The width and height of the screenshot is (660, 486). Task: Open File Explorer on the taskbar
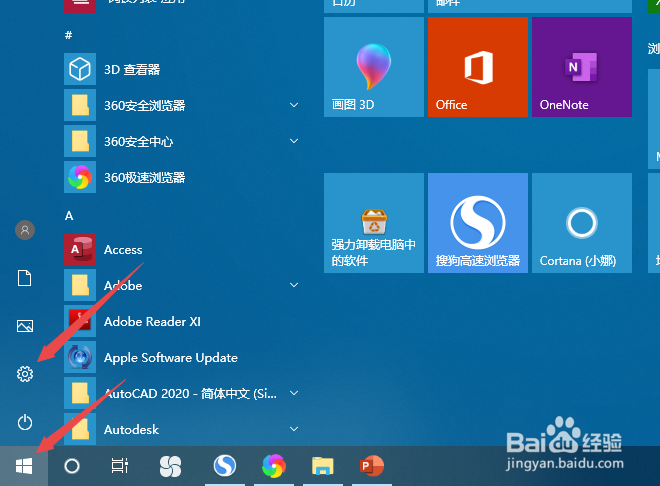(x=323, y=466)
